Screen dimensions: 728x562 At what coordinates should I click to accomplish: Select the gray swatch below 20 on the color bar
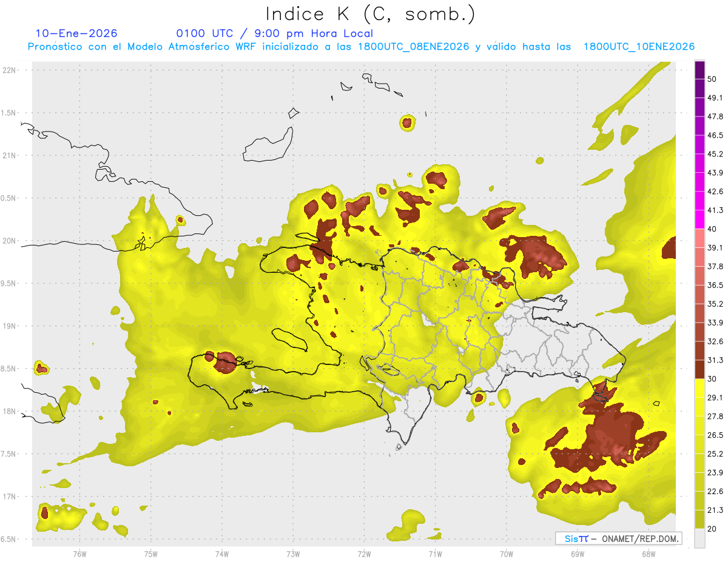[700, 538]
